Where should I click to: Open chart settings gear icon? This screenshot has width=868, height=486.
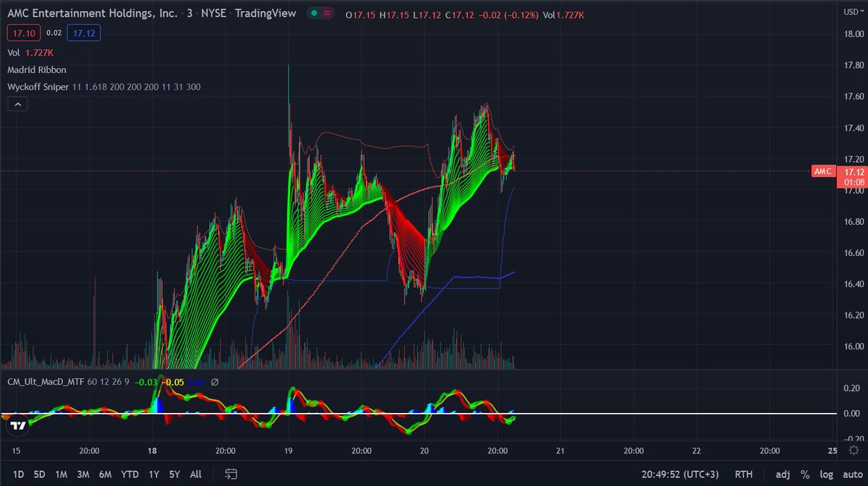point(853,449)
